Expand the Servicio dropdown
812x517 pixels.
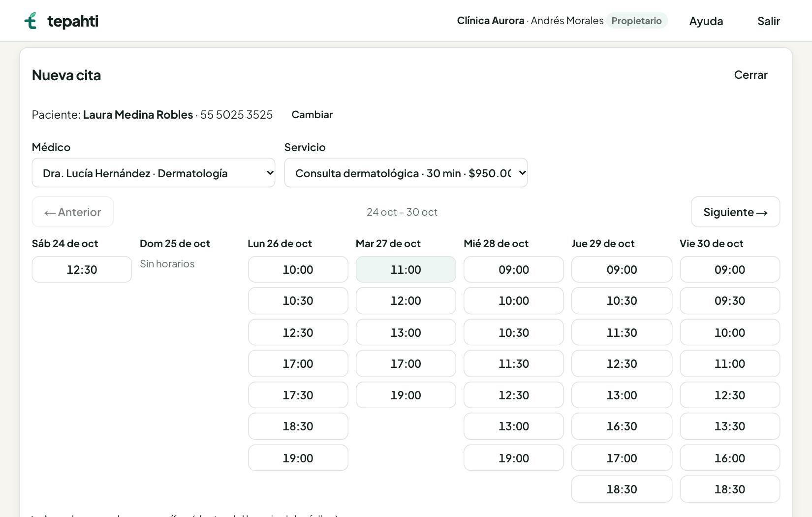406,173
